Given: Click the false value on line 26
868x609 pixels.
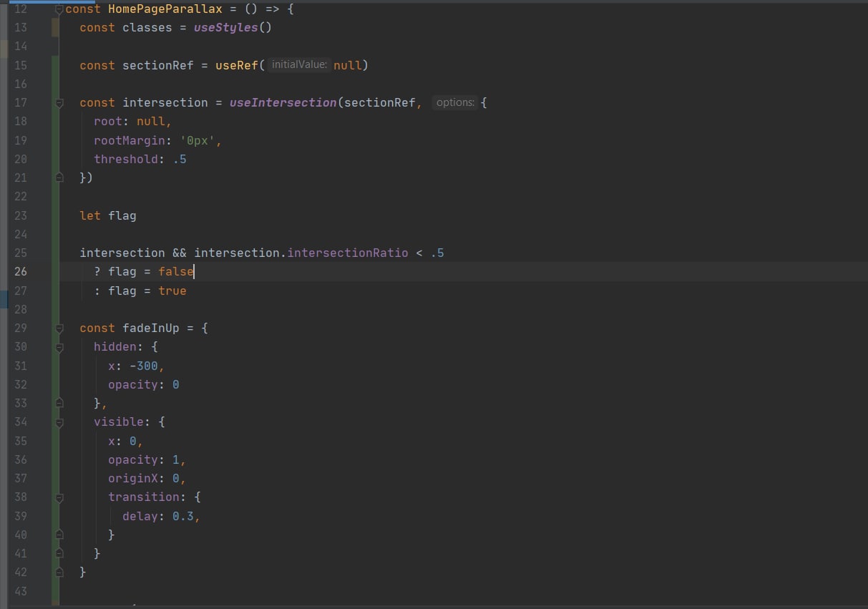Looking at the screenshot, I should point(176,271).
